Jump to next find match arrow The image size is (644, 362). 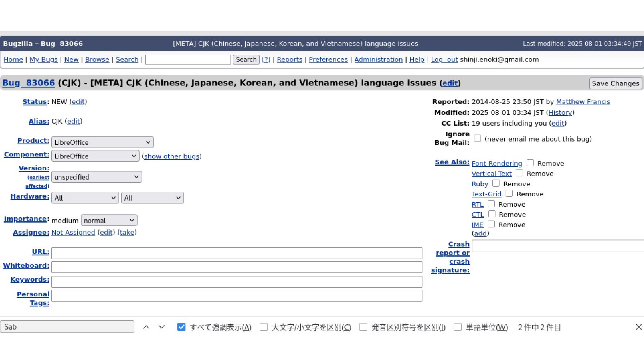162,327
